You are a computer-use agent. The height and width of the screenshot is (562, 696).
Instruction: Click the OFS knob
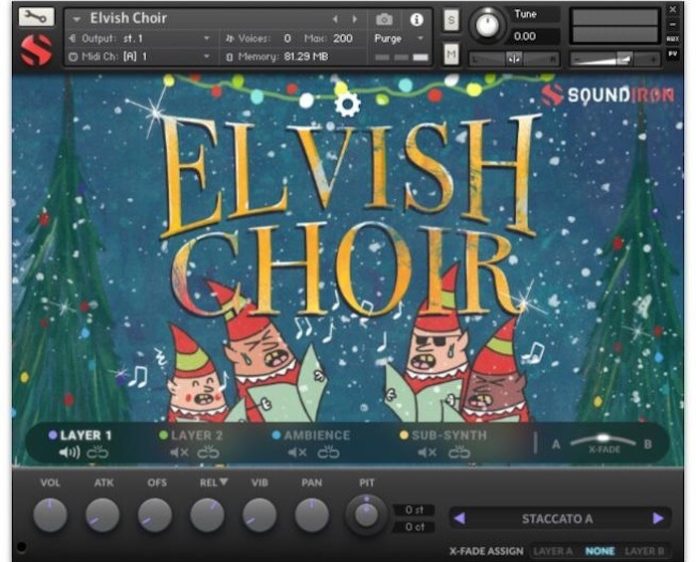click(x=155, y=515)
